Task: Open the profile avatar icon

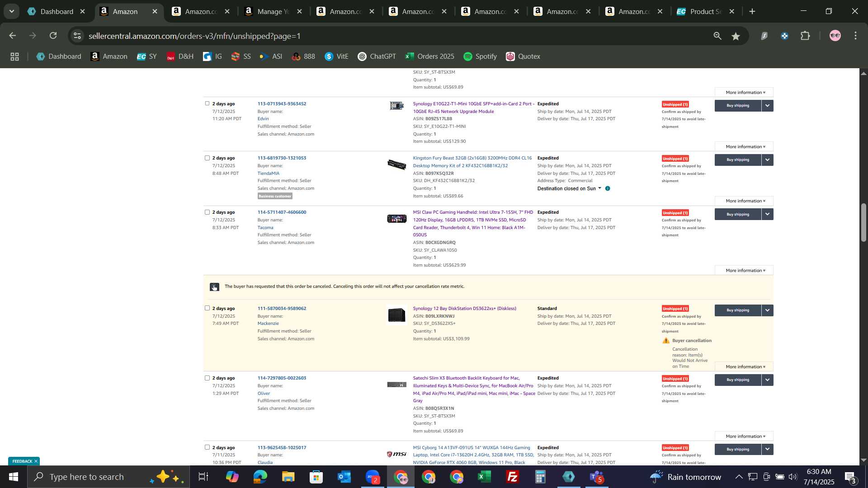Action: coord(835,36)
